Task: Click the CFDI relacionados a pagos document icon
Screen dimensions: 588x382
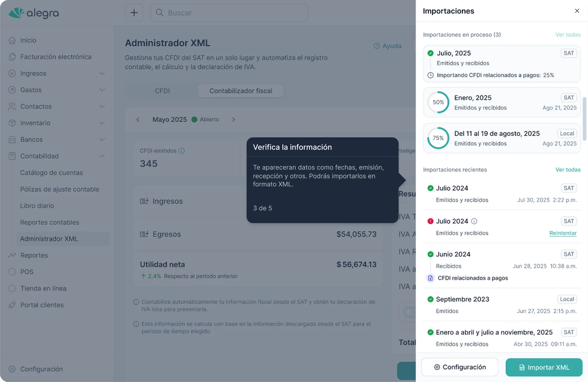Action: click(430, 278)
